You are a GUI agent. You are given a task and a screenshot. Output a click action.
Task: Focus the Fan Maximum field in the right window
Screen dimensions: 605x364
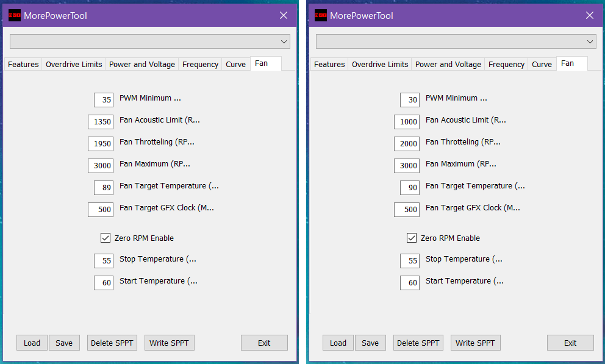tap(407, 166)
